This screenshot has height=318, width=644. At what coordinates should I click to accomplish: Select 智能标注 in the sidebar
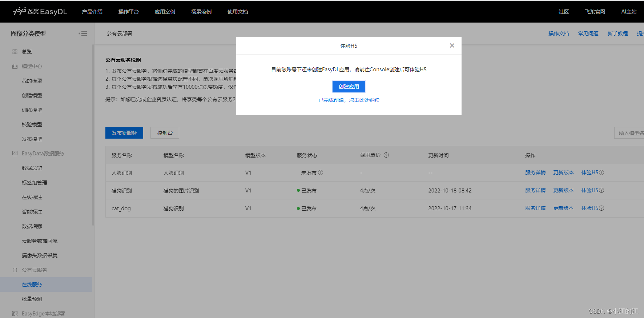coord(32,212)
